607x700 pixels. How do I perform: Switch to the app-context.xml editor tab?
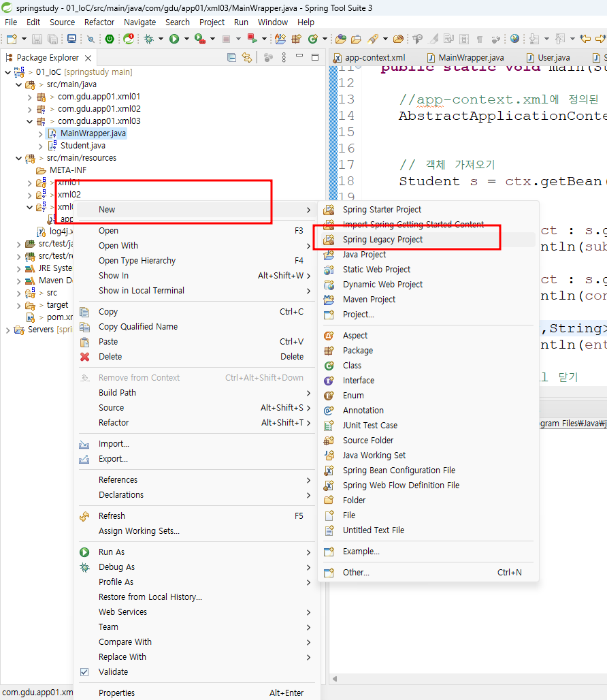[x=369, y=58]
